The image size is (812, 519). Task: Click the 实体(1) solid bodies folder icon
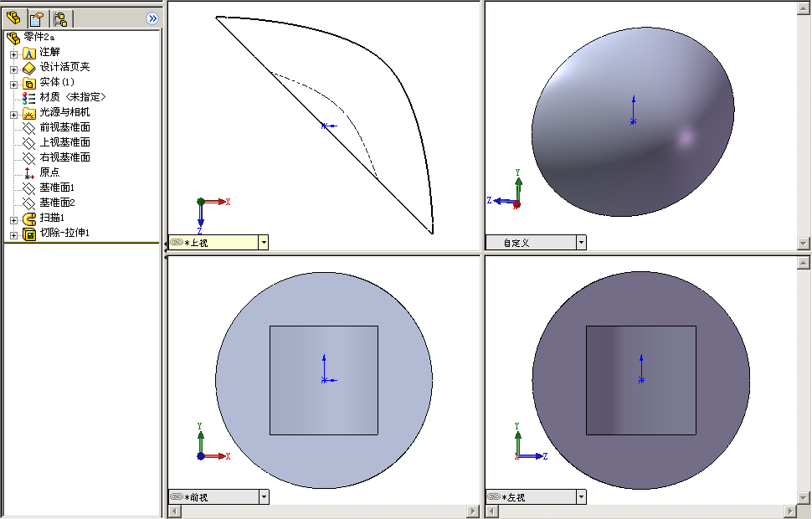(29, 83)
